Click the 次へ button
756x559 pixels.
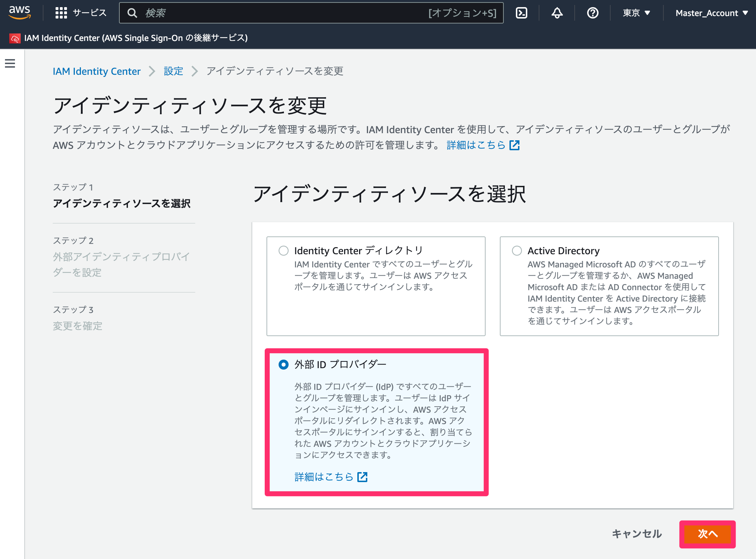(x=708, y=534)
